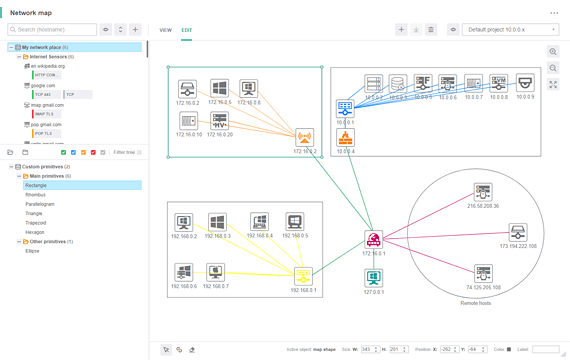Open the HTTP CON sensor under en.wikipedia.org
This screenshot has height=360, width=570.
pyautogui.click(x=47, y=75)
